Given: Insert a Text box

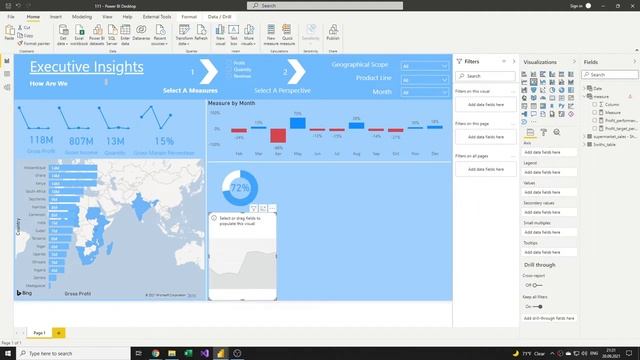Looking at the screenshot, I should [233, 34].
